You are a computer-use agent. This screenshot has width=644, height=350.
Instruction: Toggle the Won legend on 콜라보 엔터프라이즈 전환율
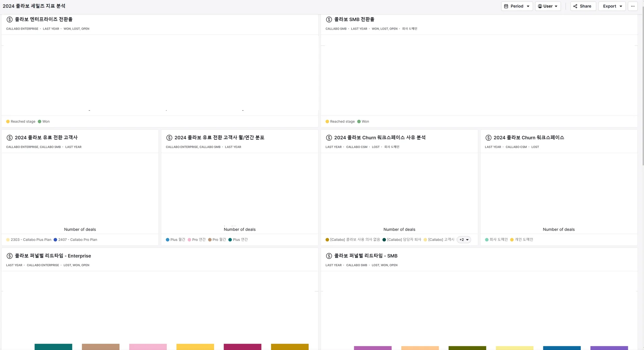[44, 121]
